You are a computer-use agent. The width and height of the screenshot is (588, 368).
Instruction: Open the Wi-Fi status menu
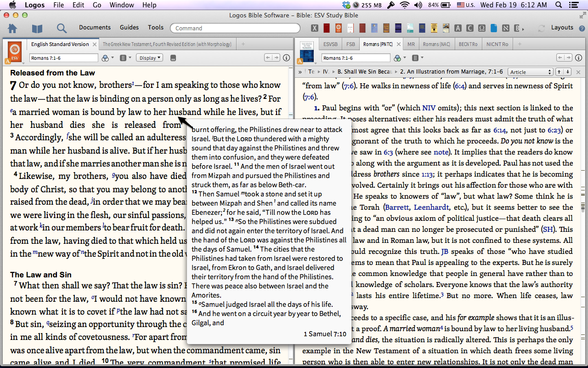(x=404, y=5)
